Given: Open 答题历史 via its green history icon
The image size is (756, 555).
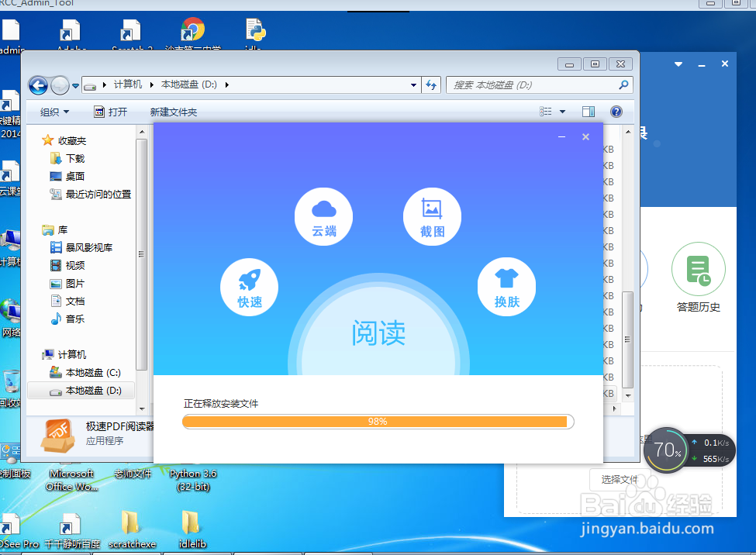Looking at the screenshot, I should point(698,267).
